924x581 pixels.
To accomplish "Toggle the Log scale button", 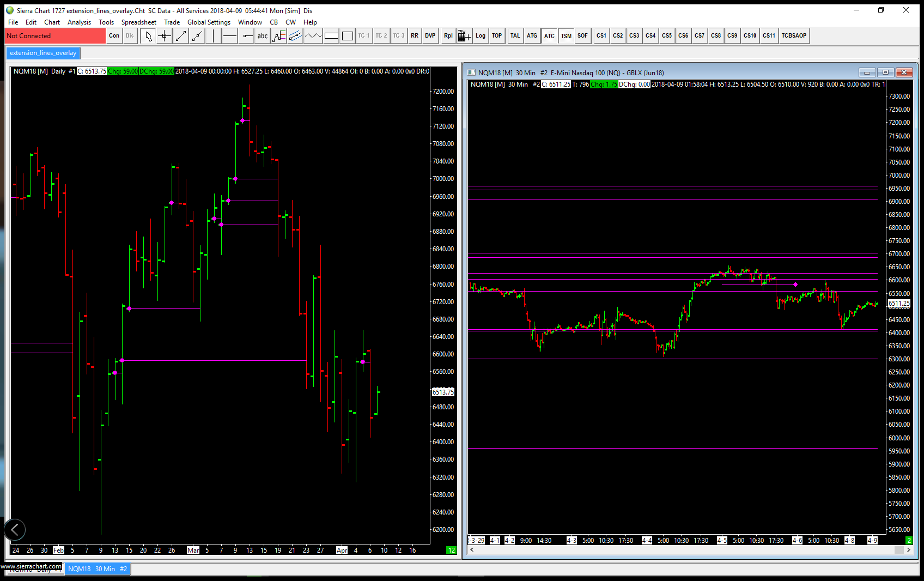I will pyautogui.click(x=481, y=36).
